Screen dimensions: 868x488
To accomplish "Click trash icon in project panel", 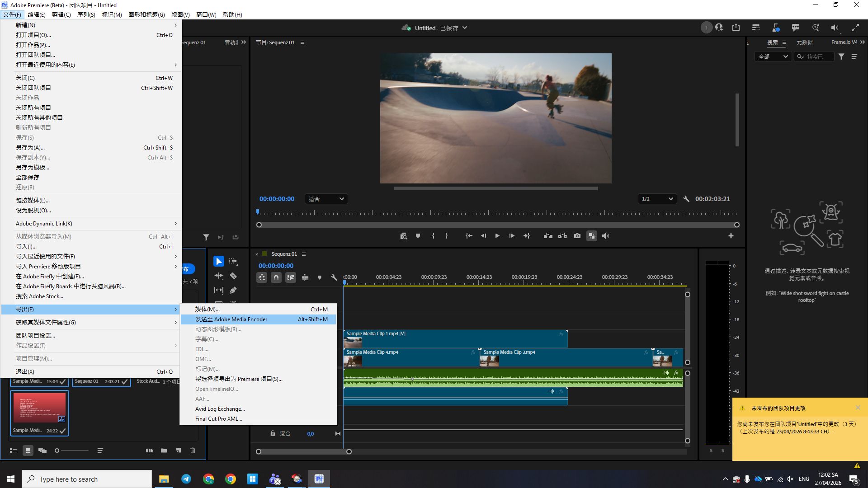I will 193,450.
